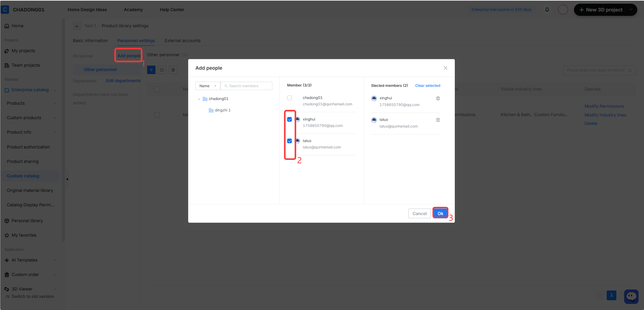Viewport: 644px width, 310px height.
Task: Open My projects in the sidebar
Action: click(23, 51)
